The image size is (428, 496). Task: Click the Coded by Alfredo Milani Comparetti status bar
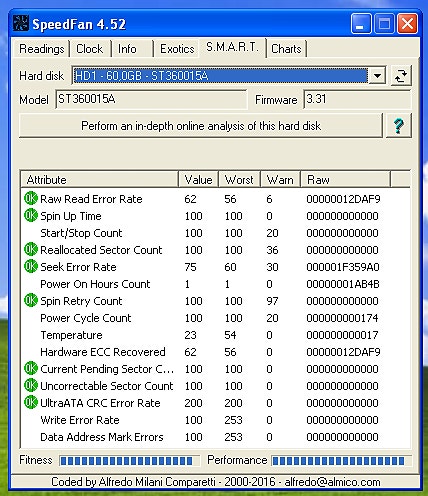(x=215, y=482)
